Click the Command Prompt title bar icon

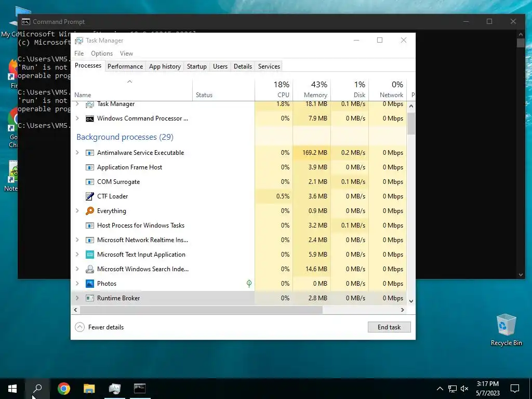[x=26, y=22]
